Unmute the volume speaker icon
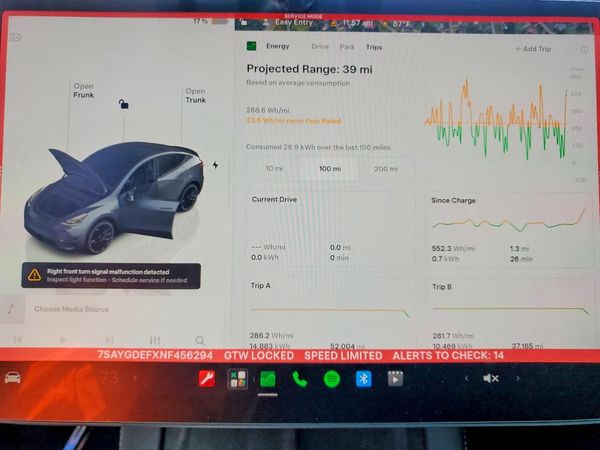600x450 pixels. (491, 378)
